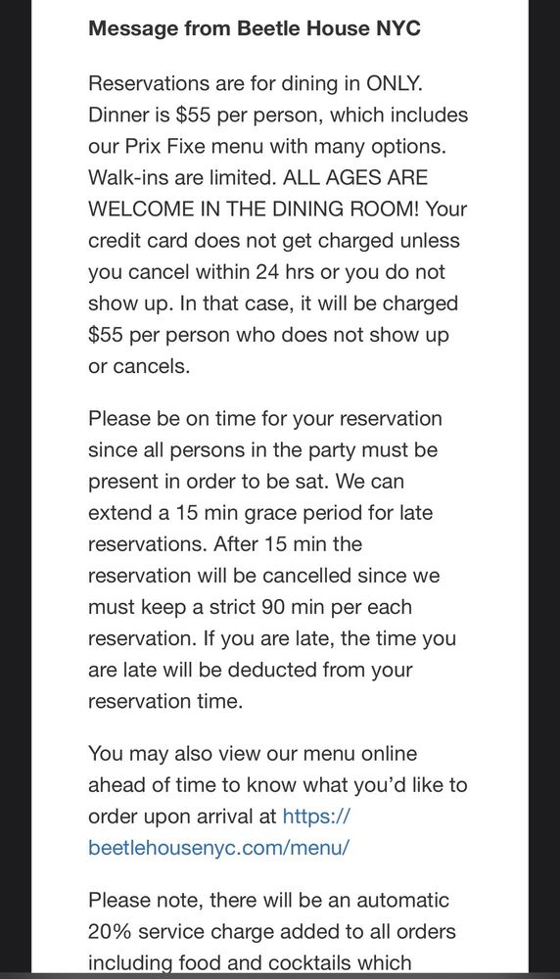
Task: Tap "Please note, there will be an automatic" line
Action: click(268, 900)
